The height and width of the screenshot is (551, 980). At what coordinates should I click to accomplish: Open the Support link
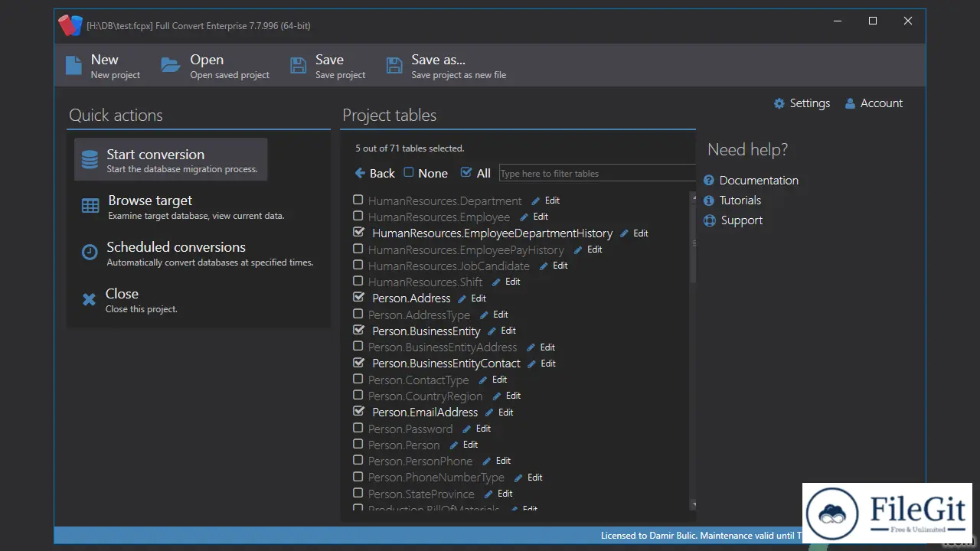pyautogui.click(x=733, y=220)
